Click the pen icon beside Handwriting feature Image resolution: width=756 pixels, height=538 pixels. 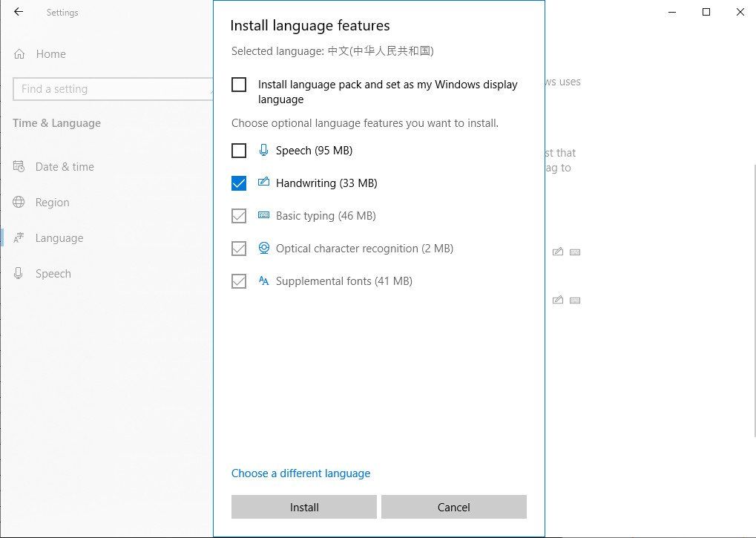264,183
